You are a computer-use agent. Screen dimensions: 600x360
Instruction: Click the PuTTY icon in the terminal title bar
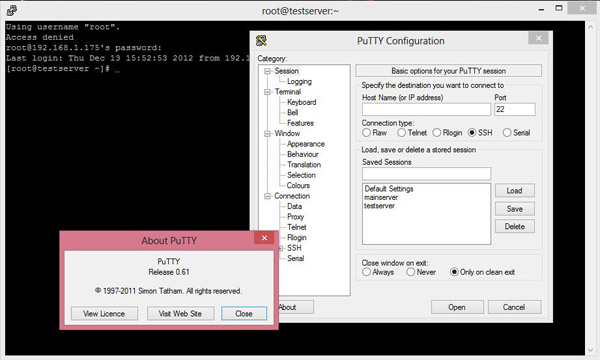[11, 10]
